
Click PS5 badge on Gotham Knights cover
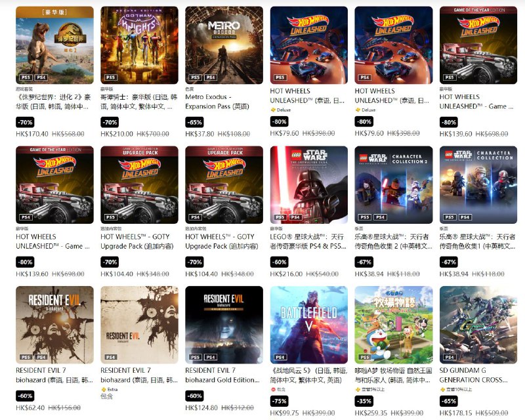pyautogui.click(x=110, y=77)
